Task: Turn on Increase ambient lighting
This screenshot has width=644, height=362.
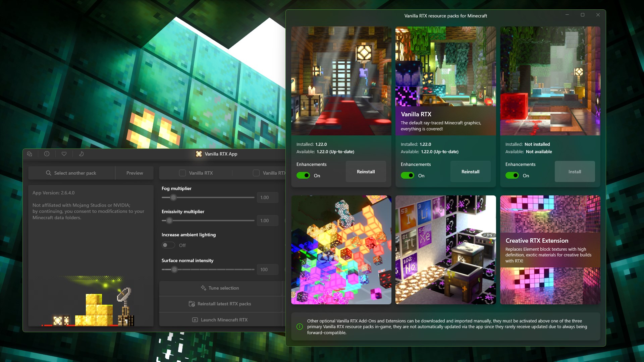Action: [x=168, y=245]
